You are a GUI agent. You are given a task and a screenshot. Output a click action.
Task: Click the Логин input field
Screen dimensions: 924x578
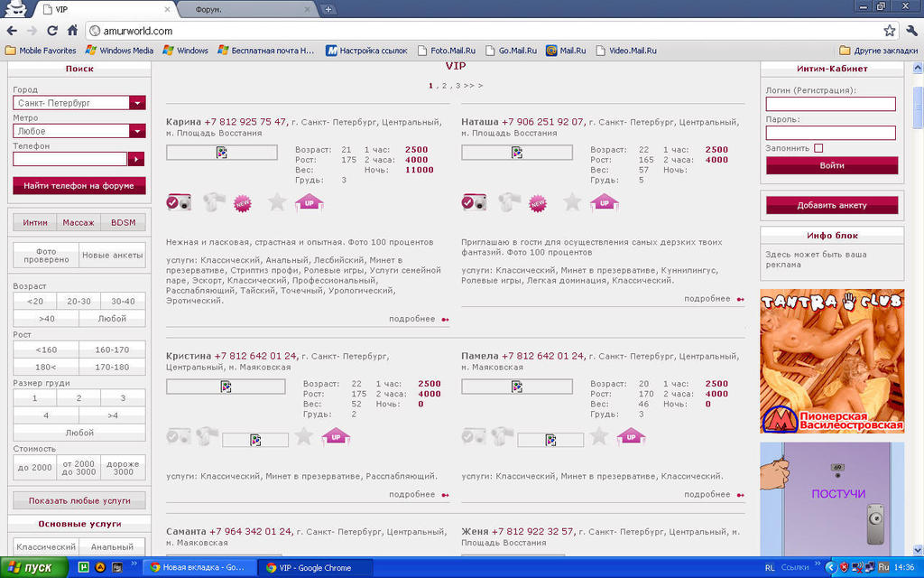pos(830,104)
